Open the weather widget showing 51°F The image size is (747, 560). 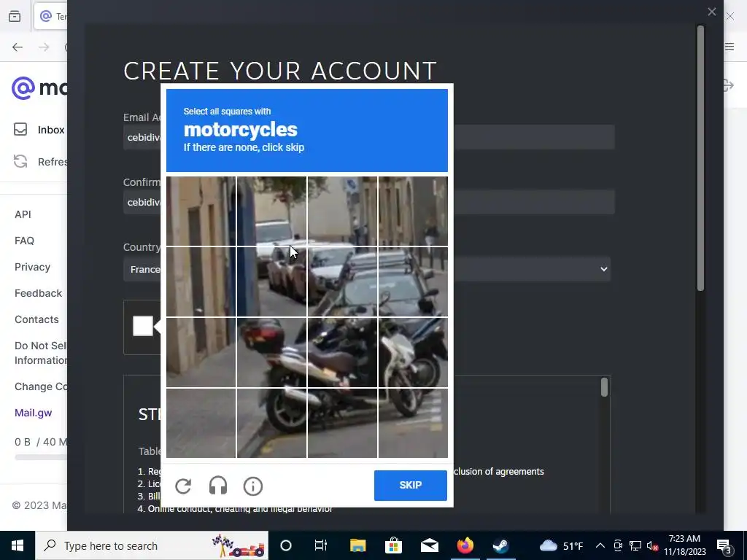(x=561, y=545)
